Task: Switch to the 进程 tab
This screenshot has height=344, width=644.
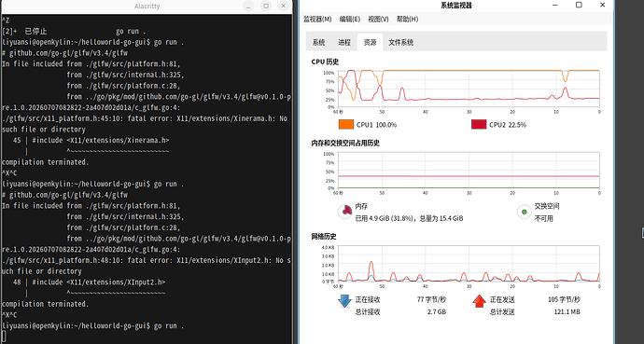Action: point(344,42)
